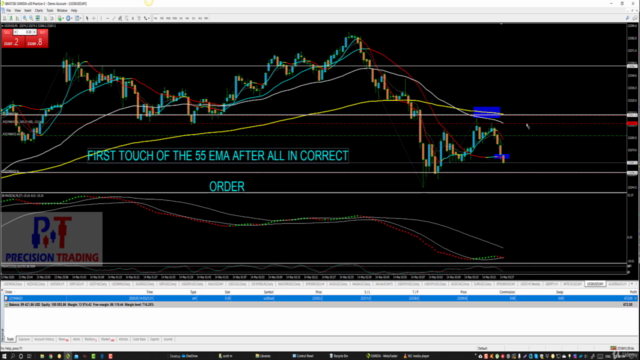Click the zoom in magnifier icon
The height and width of the screenshot is (360, 640).
pyautogui.click(x=25, y=18)
